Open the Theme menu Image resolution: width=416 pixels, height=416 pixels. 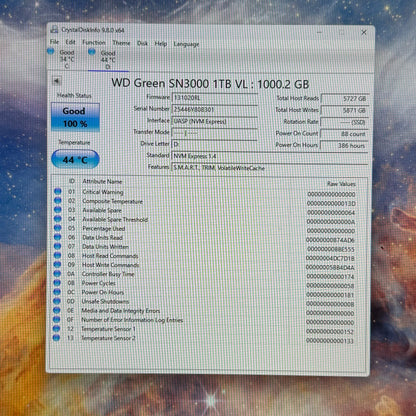(x=121, y=43)
